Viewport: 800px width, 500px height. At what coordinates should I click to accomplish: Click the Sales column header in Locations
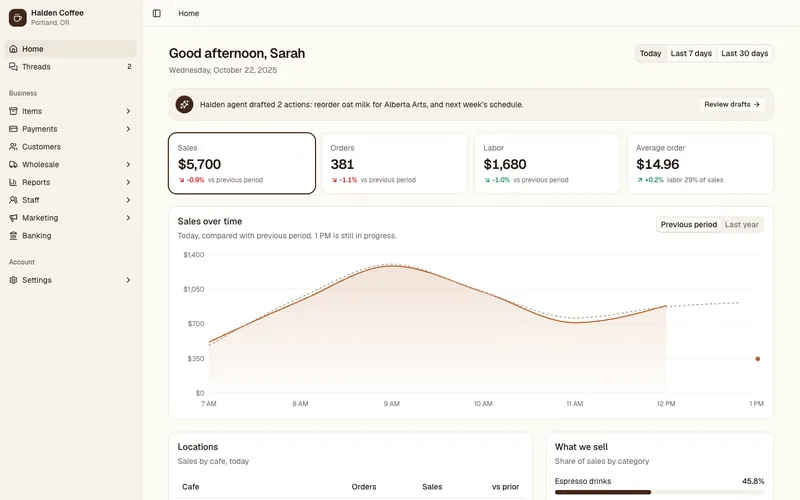click(x=432, y=487)
